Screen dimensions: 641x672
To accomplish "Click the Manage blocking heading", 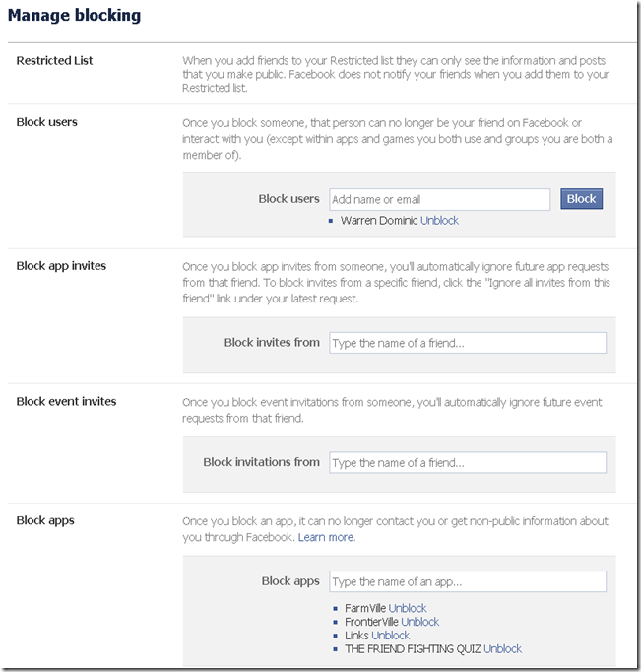I will (x=75, y=16).
